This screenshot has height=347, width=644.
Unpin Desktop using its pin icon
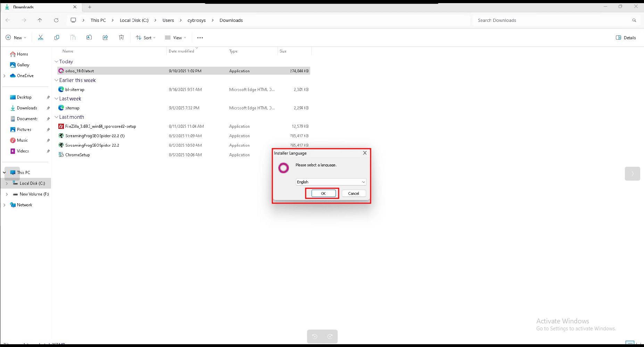(48, 97)
